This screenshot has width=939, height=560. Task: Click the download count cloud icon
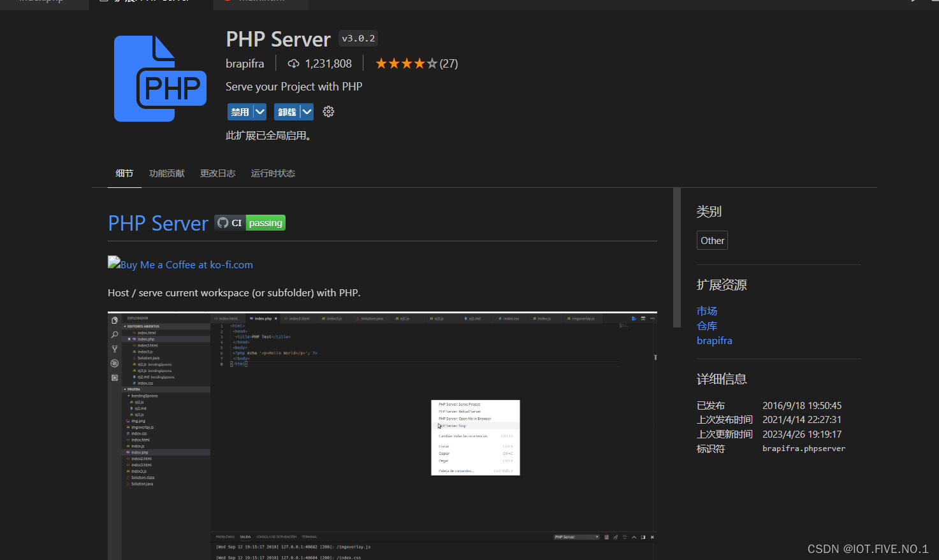tap(293, 63)
